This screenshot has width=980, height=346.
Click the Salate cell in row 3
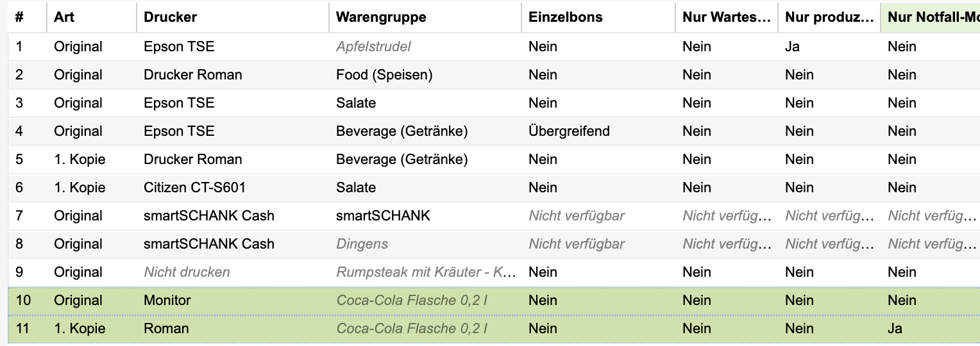click(356, 103)
